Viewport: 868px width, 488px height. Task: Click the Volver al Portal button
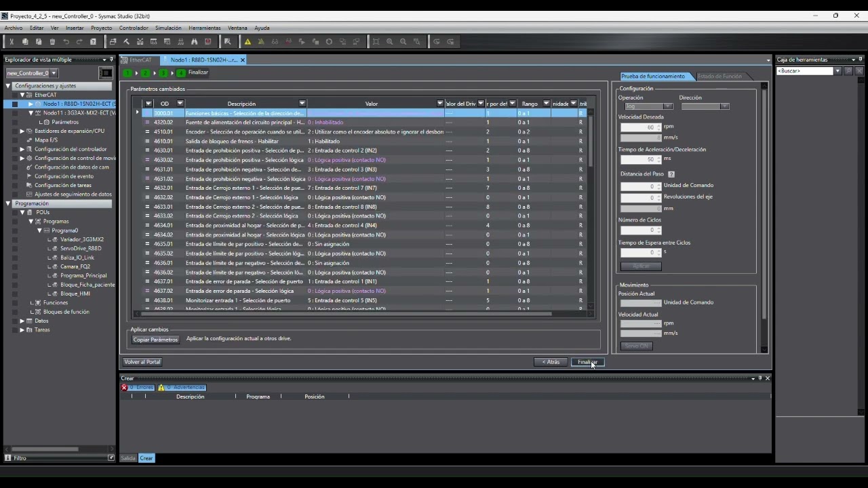142,362
